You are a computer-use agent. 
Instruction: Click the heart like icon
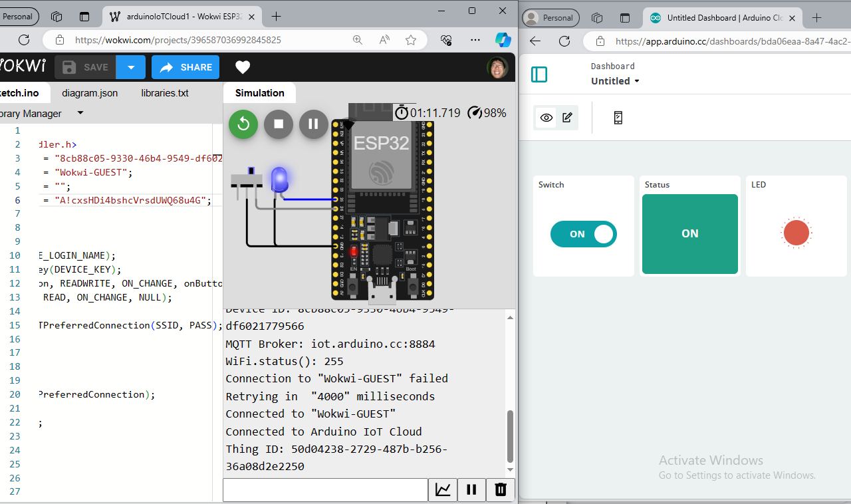[243, 67]
